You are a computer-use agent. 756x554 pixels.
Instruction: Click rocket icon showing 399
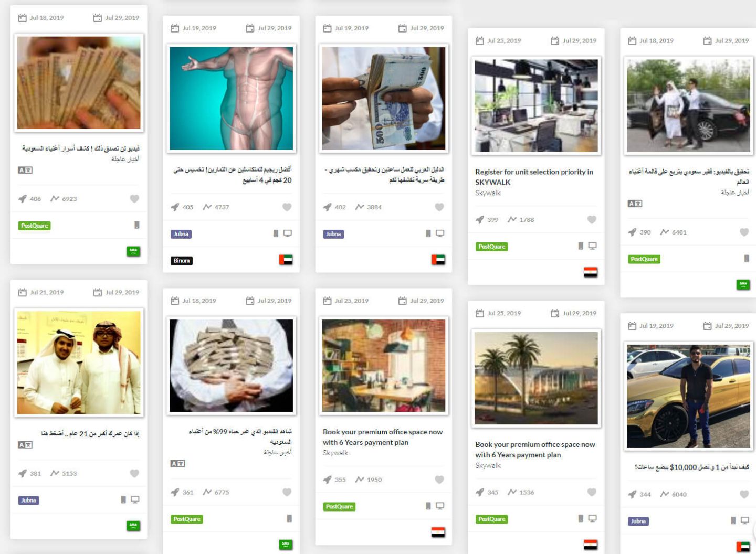click(480, 220)
